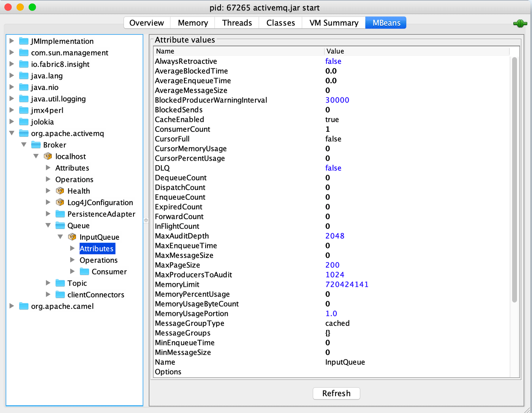This screenshot has height=413, width=532.
Task: Expand the Consumer node under InputQueue
Action: click(x=73, y=272)
